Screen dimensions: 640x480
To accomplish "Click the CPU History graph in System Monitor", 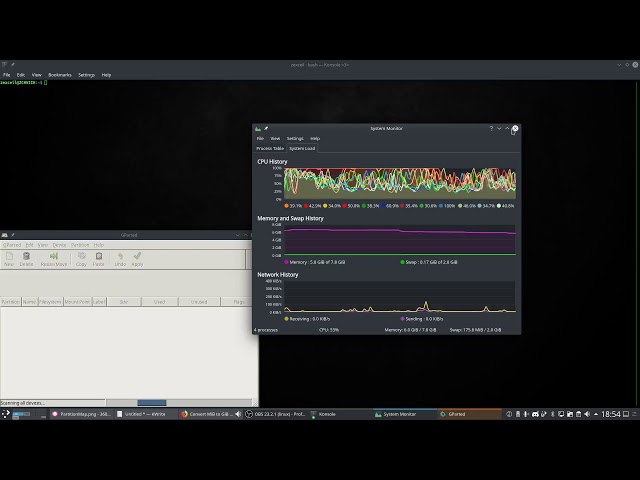I will pos(400,184).
